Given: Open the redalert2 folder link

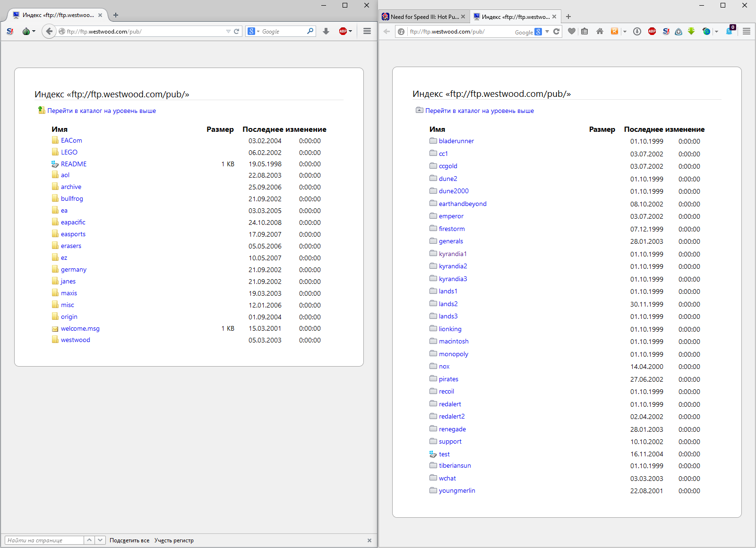Looking at the screenshot, I should coord(452,416).
